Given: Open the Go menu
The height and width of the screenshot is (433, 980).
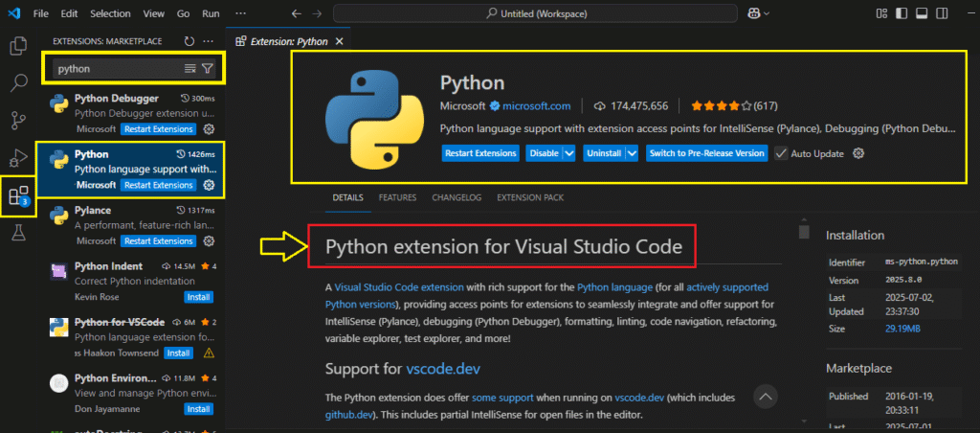Looking at the screenshot, I should (x=183, y=13).
